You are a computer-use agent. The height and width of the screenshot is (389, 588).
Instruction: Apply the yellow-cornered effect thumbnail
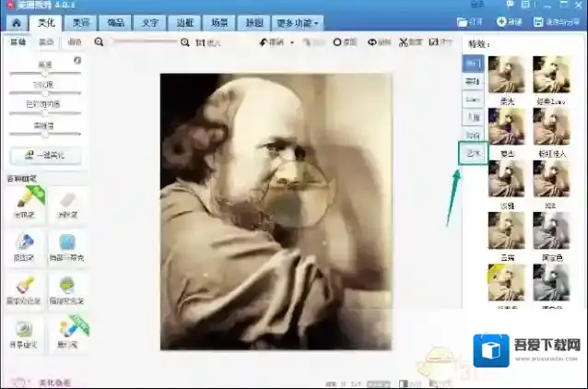[507, 282]
